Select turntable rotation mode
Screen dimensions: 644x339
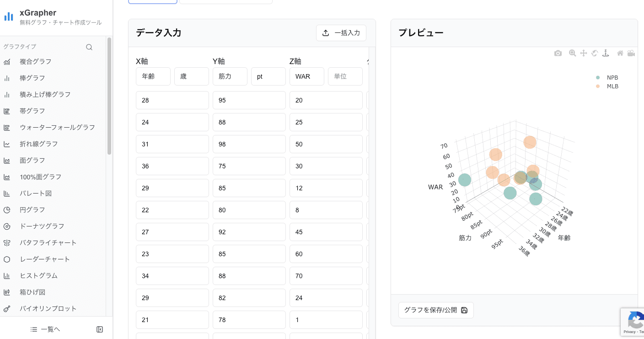(x=606, y=53)
